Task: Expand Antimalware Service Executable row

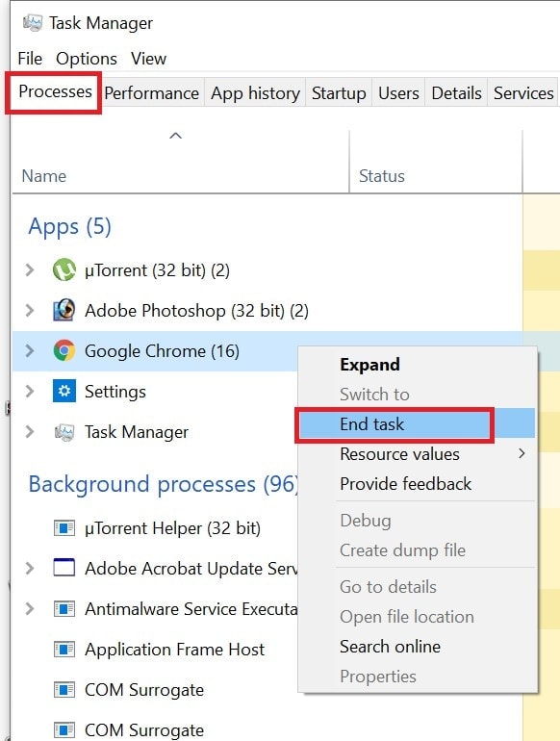Action: coord(30,608)
